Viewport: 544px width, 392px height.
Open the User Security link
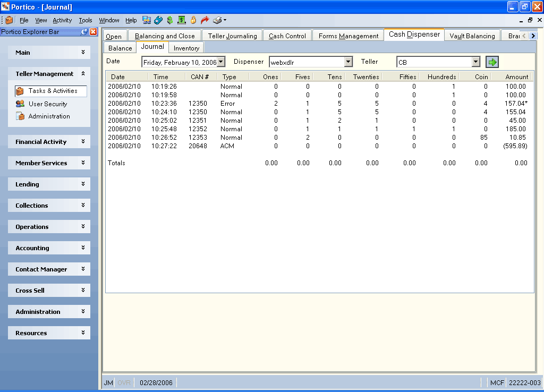[x=48, y=104]
